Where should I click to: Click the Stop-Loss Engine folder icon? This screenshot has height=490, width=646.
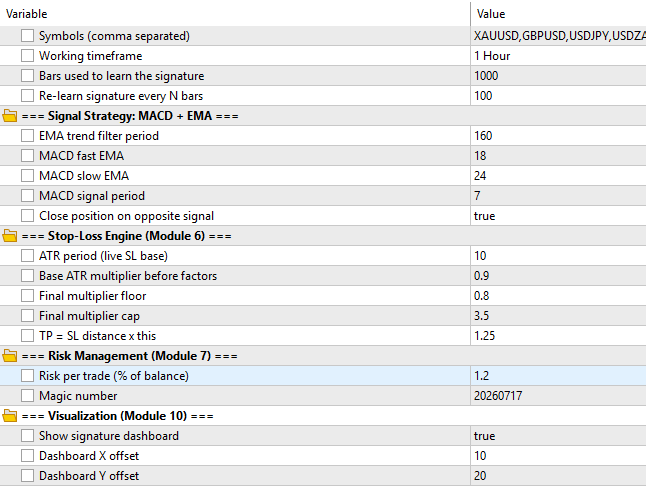[x=10, y=236]
